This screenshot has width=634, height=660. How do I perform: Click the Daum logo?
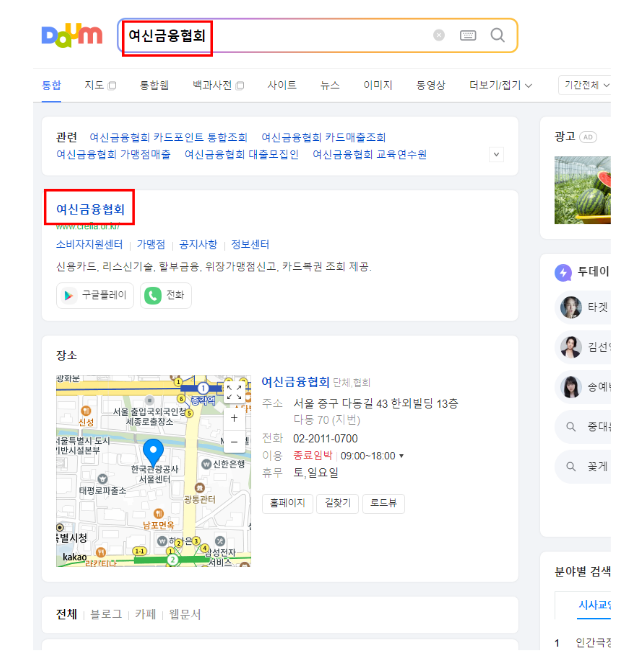72,35
